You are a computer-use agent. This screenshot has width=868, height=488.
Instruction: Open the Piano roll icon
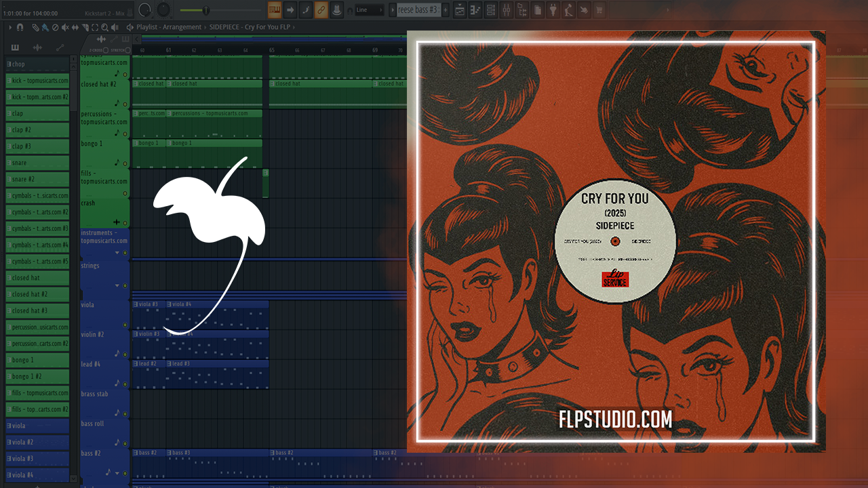475,10
